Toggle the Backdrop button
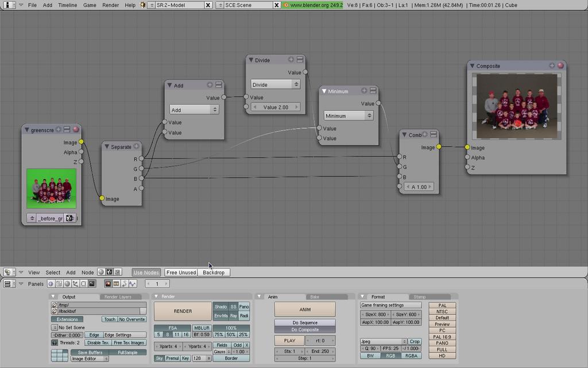 214,273
